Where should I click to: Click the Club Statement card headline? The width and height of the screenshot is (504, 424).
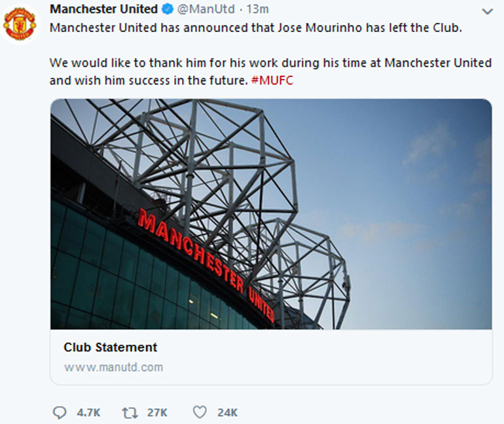110,347
